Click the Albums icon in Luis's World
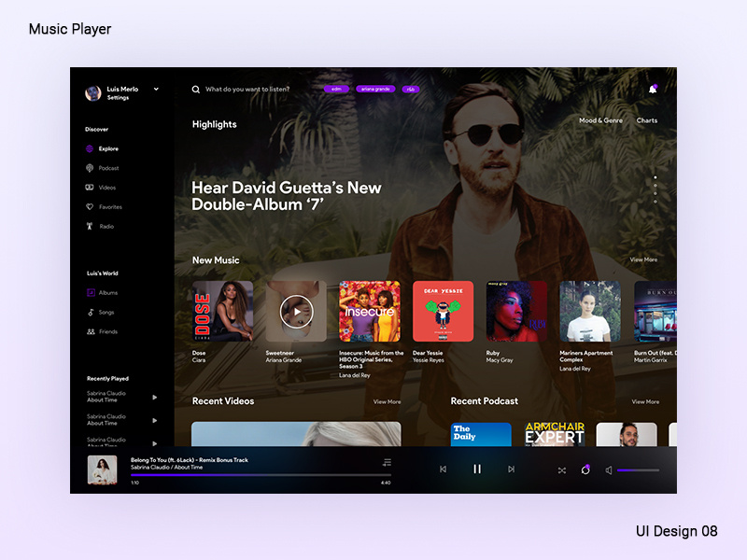Viewport: 747px width, 560px height. [91, 292]
